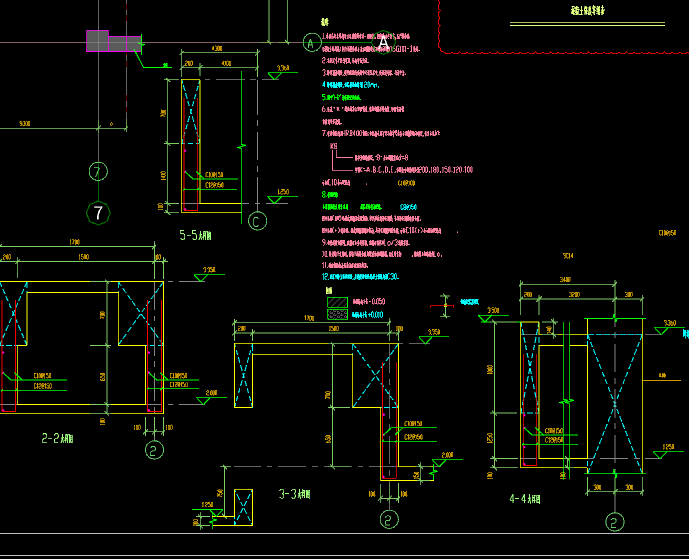Select the green outlined axis bubble 7
The width and height of the screenshot is (689, 559).
pos(97,171)
